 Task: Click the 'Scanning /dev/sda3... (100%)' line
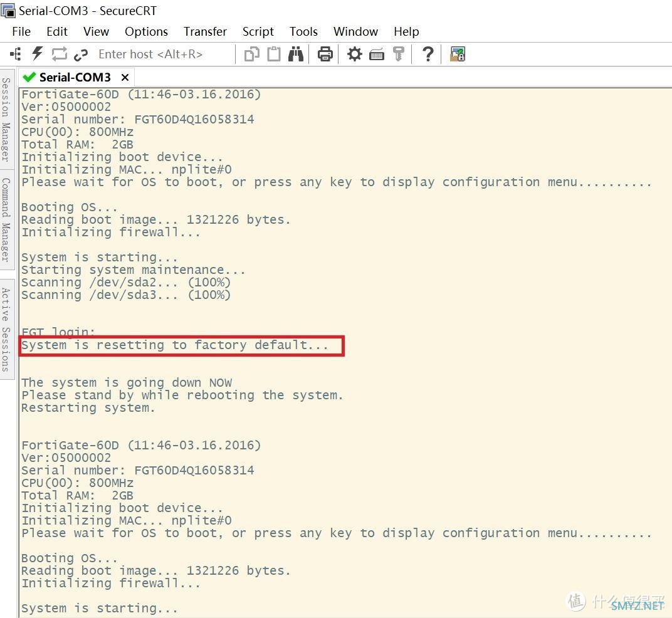[126, 295]
